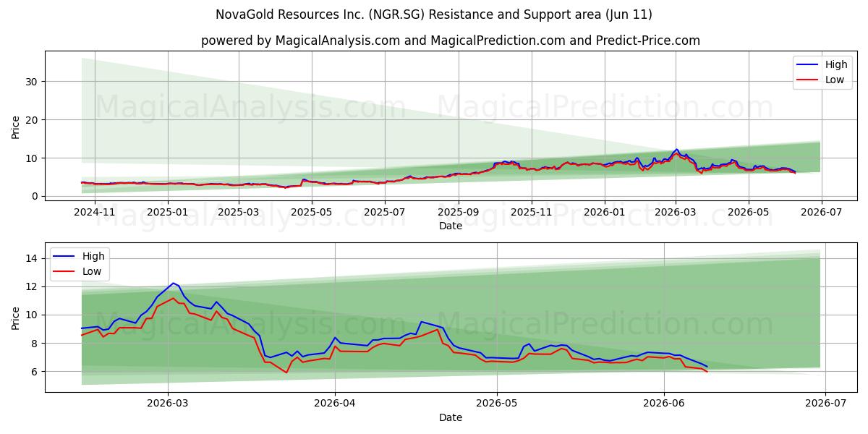
Task: Click '2026-05' on the bottom chart axis
Action: [497, 404]
